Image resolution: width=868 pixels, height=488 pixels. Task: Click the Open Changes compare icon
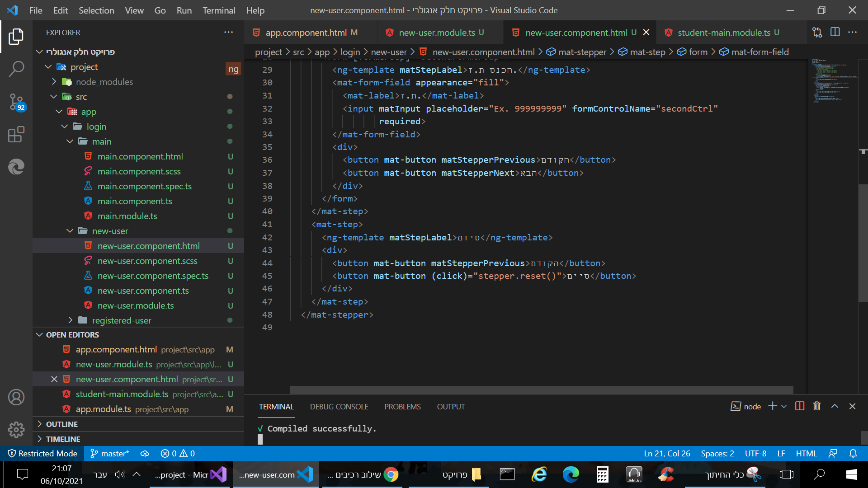coord(817,32)
